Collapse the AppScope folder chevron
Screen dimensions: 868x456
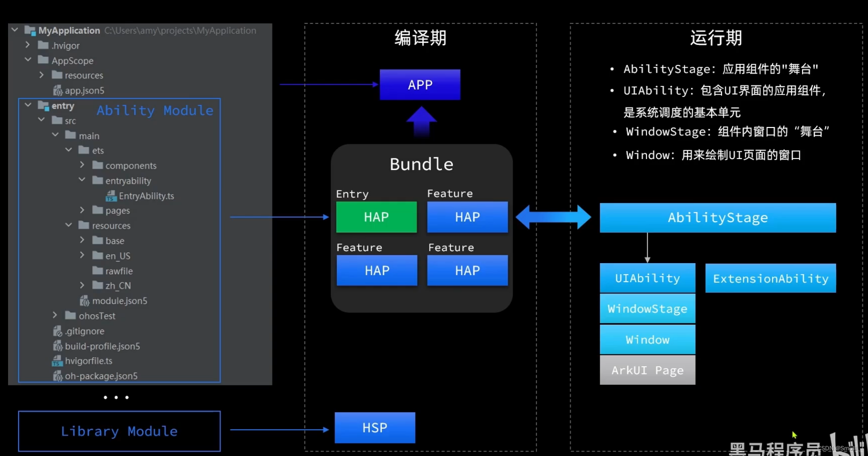28,60
